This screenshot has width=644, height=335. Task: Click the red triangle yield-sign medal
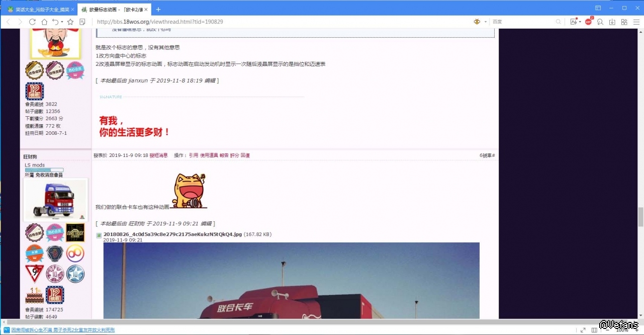[x=35, y=274]
